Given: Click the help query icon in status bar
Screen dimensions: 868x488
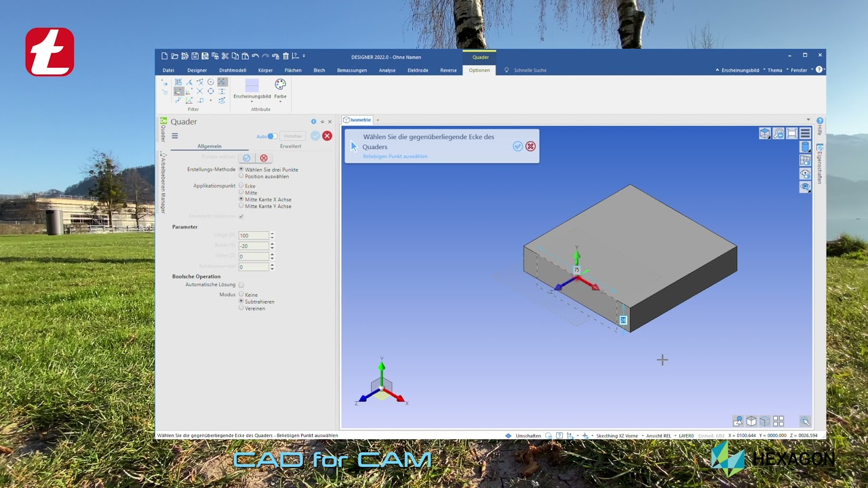Looking at the screenshot, I should pos(559,436).
